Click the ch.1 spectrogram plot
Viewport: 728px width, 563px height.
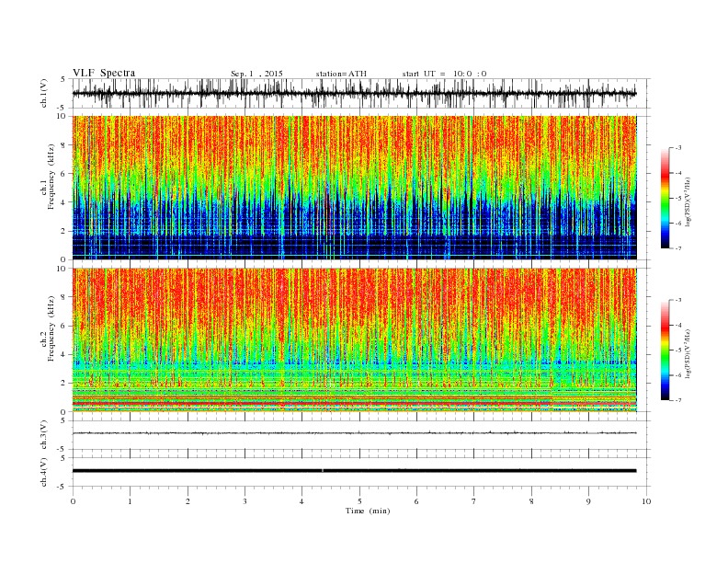coord(354,187)
